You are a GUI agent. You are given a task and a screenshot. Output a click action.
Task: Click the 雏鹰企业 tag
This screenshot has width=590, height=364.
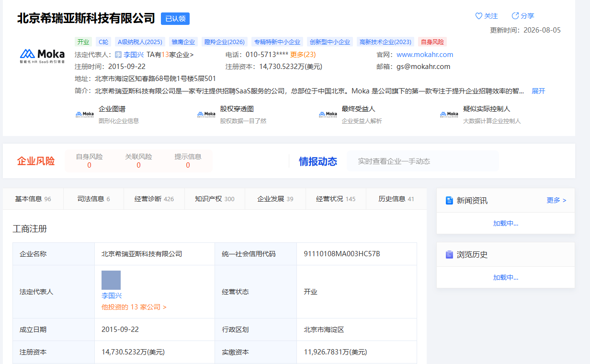[183, 42]
